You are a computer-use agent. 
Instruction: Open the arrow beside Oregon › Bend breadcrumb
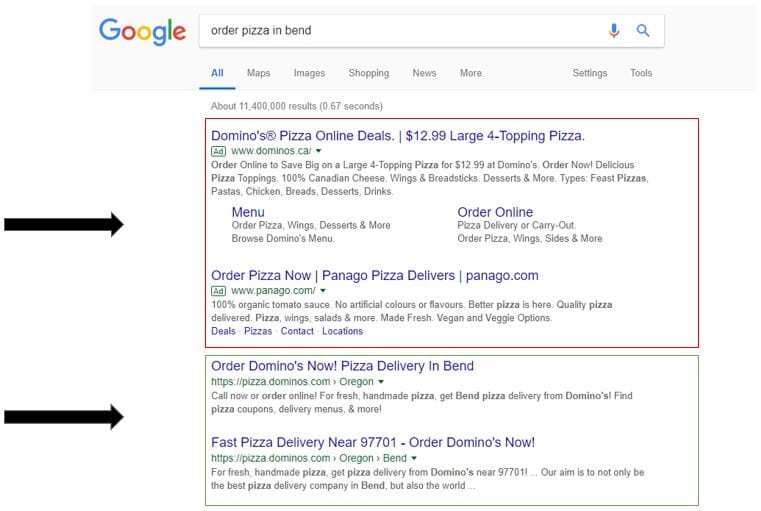(x=414, y=458)
